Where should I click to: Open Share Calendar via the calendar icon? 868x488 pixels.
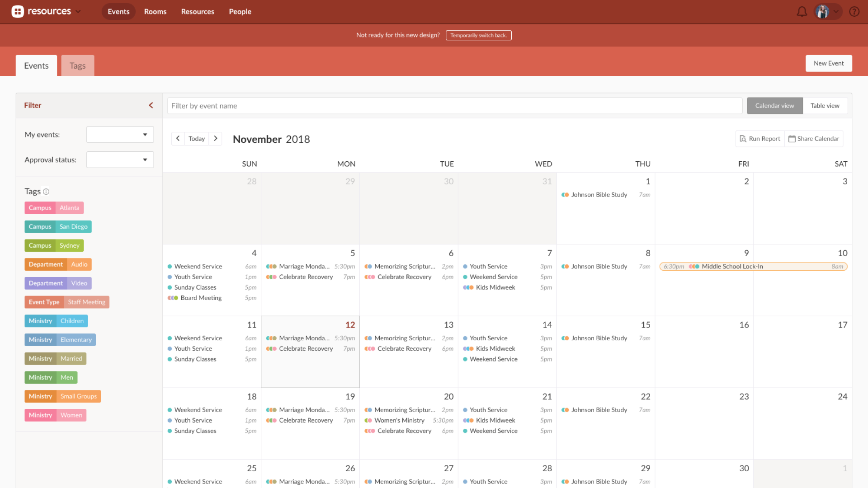[813, 138]
